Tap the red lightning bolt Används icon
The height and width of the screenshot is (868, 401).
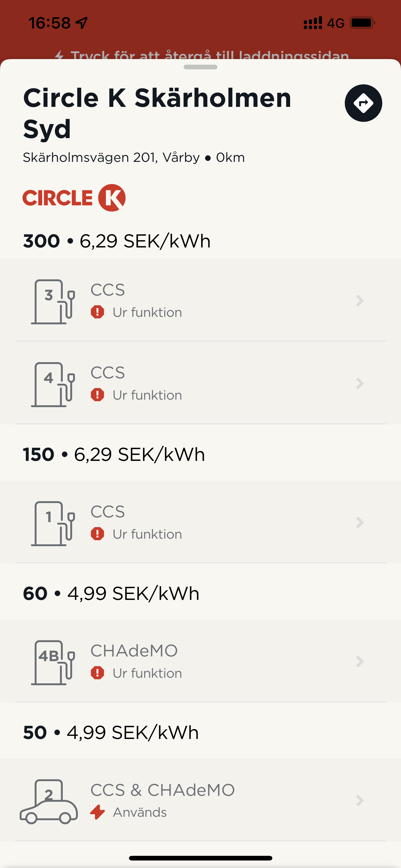[x=98, y=812]
